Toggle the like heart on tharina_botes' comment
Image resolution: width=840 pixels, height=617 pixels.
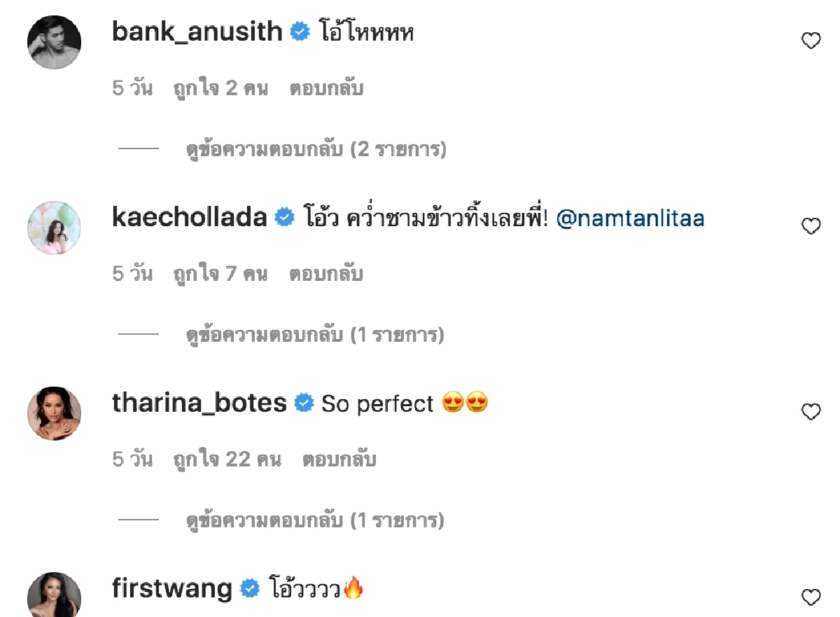tap(811, 412)
